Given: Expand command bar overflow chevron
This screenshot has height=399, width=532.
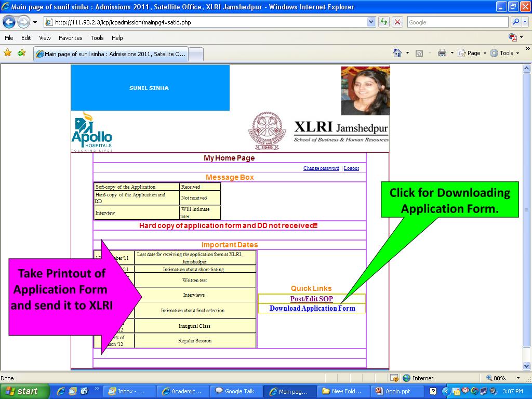Looking at the screenshot, I should (x=527, y=49).
